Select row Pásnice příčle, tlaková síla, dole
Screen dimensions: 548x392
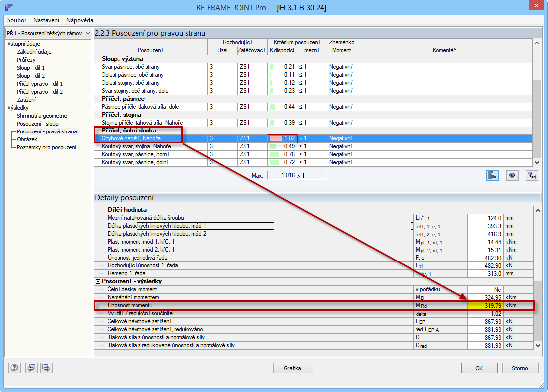(x=313, y=107)
